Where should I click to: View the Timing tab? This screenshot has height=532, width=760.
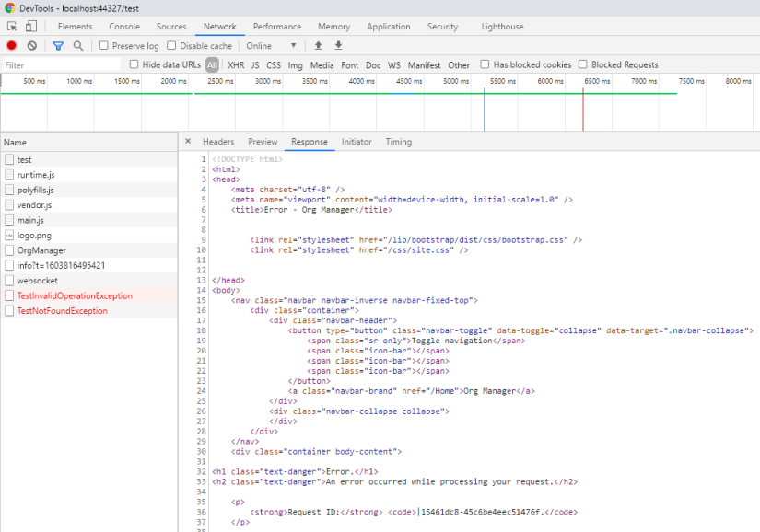point(399,142)
